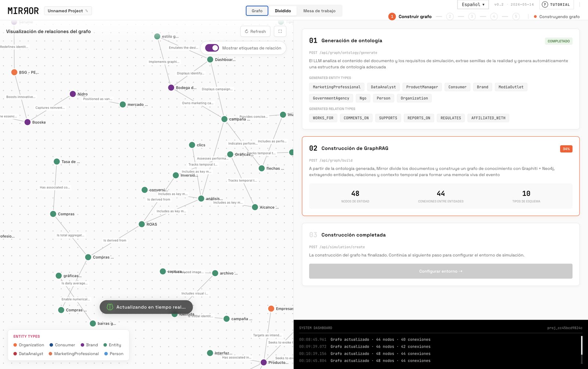Select the Tasa de ... green node
Image resolution: width=588 pixels, height=369 pixels.
[x=57, y=161]
